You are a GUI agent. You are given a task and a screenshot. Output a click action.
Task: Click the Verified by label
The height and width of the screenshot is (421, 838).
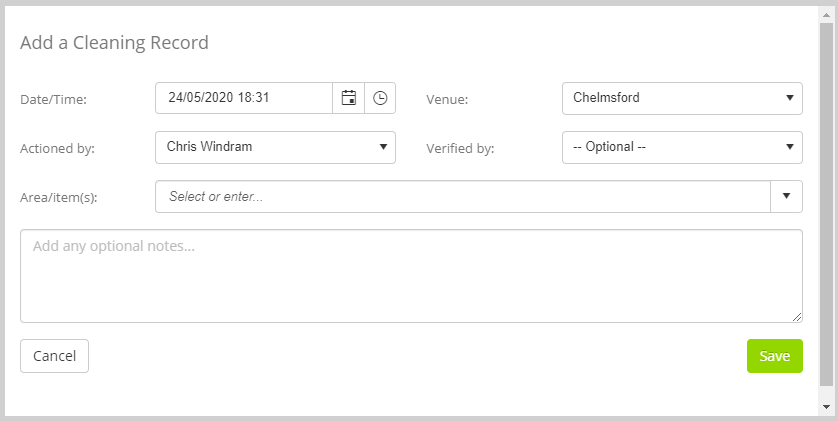(x=460, y=149)
